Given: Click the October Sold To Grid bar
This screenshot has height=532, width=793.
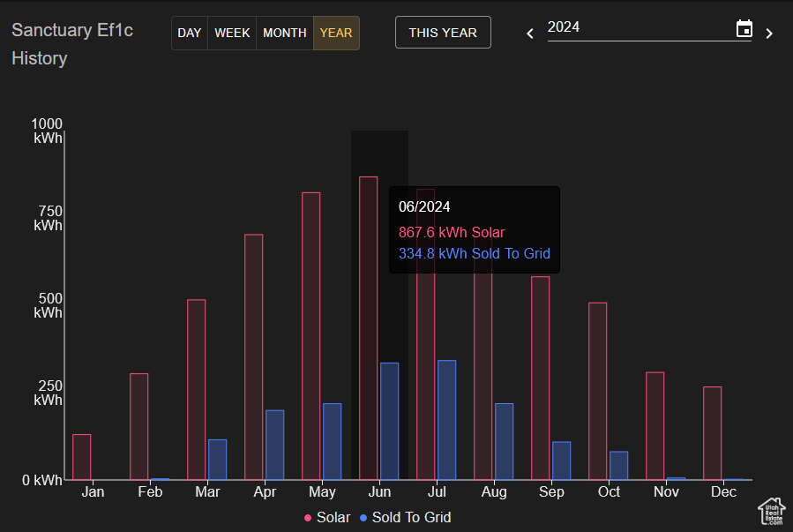Looking at the screenshot, I should click(619, 466).
